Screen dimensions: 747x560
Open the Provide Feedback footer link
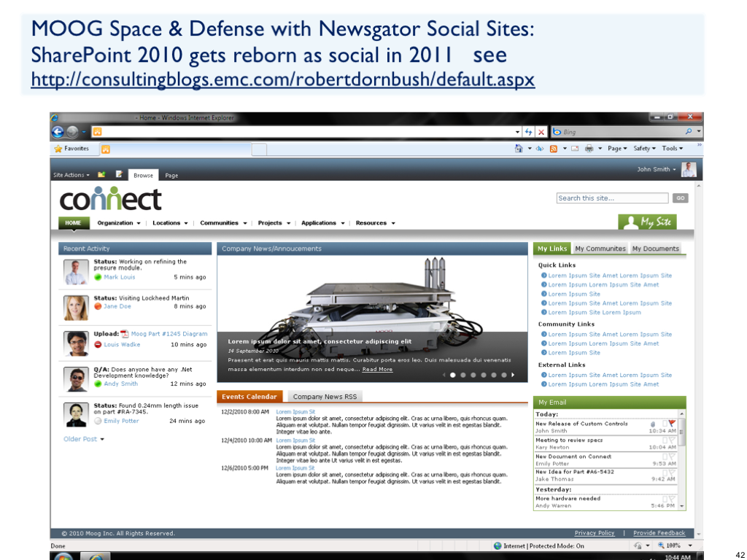[x=659, y=533]
